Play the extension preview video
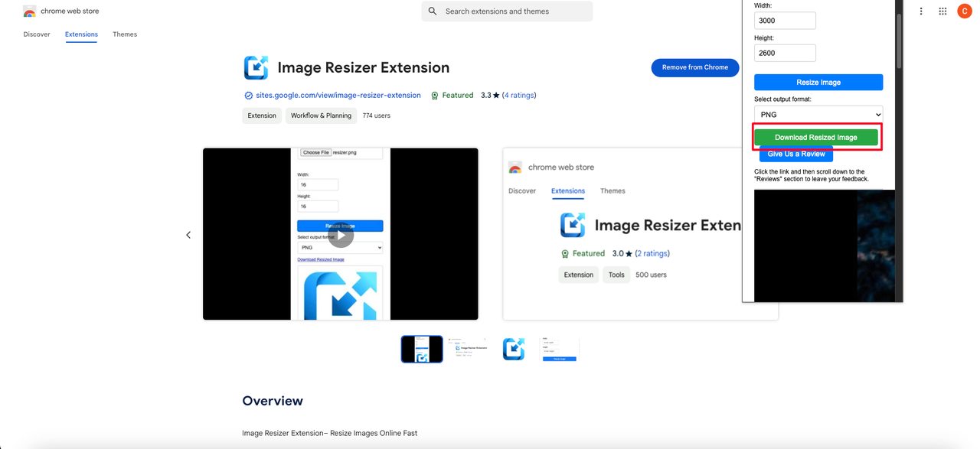Screen dimensions: 980x449 click(341, 235)
